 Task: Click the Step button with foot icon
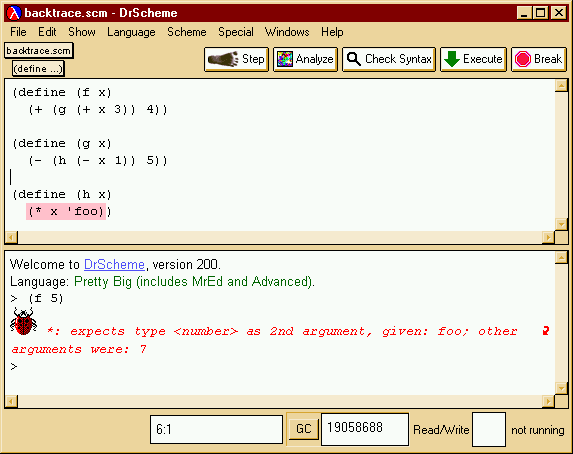tap(236, 59)
